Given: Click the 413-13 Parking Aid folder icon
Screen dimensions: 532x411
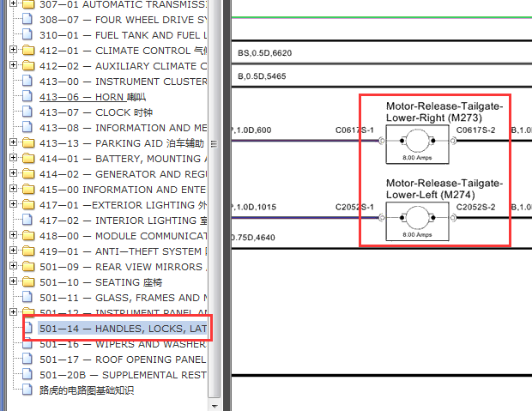Looking at the screenshot, I should pyautogui.click(x=28, y=143).
